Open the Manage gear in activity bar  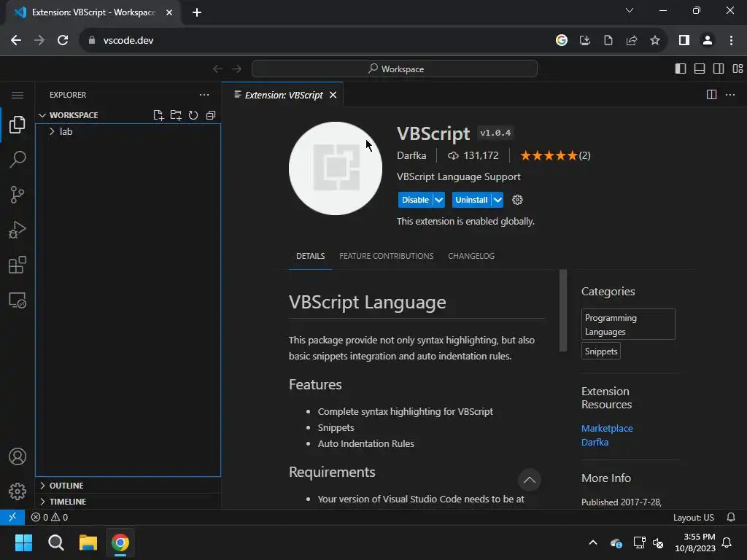pyautogui.click(x=18, y=491)
